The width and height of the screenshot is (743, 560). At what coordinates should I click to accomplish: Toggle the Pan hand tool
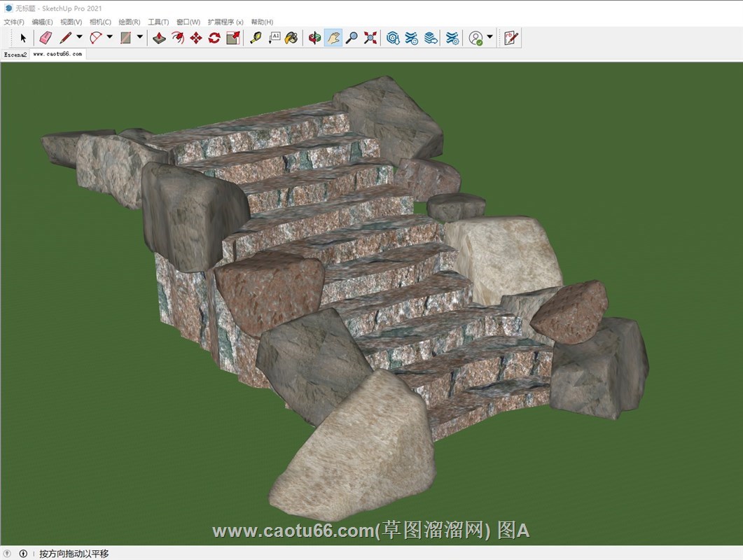click(x=333, y=38)
